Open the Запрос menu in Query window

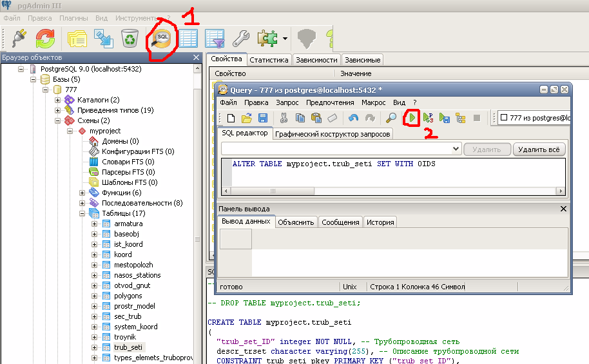[x=287, y=102]
